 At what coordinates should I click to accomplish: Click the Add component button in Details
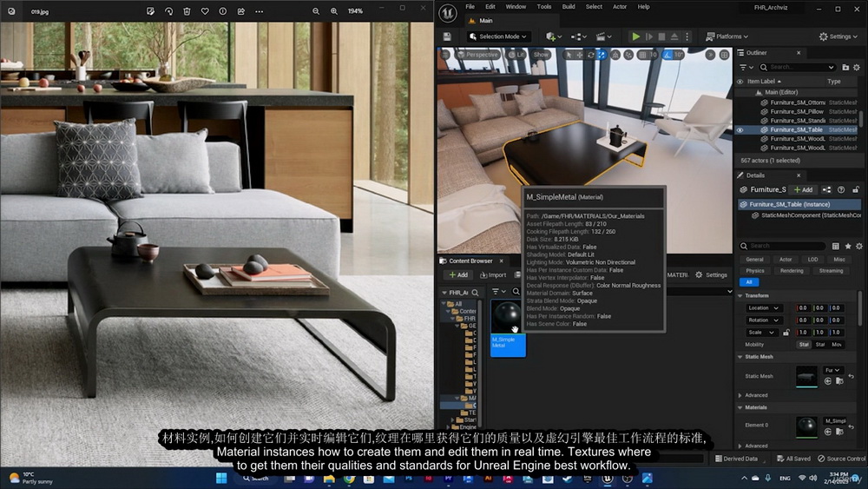[x=804, y=189]
